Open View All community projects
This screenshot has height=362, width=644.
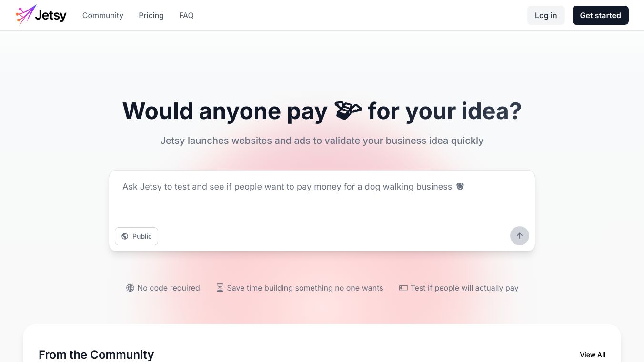click(592, 355)
